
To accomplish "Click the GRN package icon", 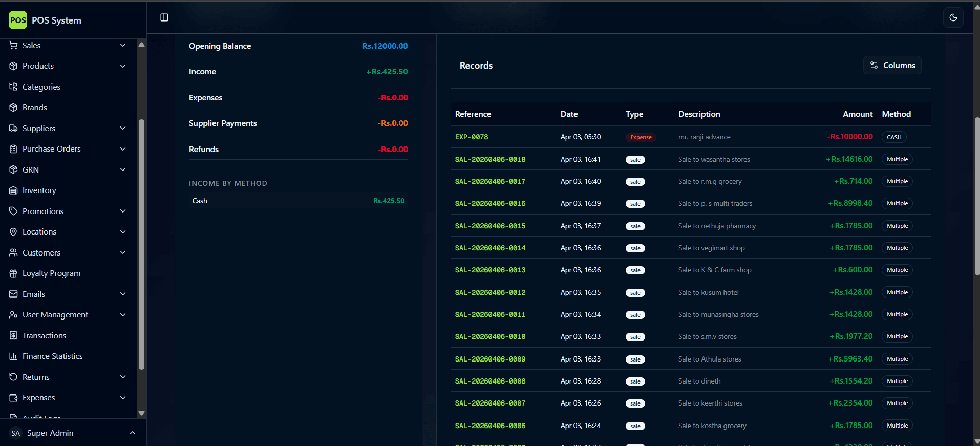I will point(13,169).
